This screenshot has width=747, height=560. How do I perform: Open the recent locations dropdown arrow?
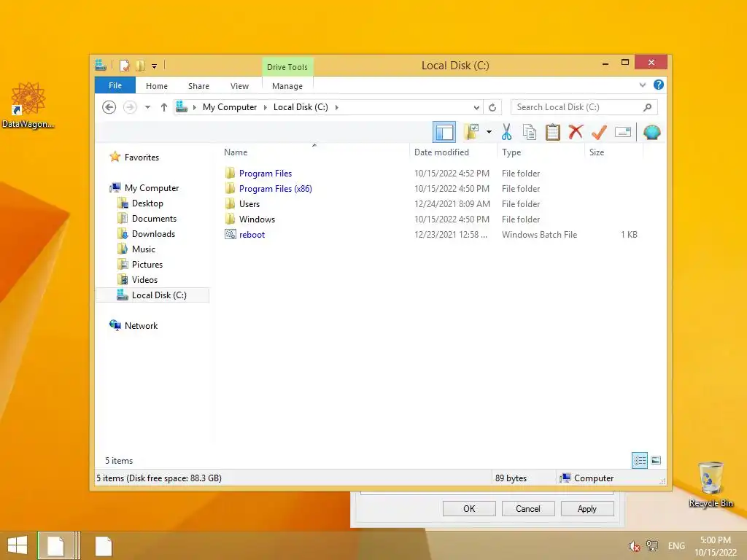(x=147, y=107)
